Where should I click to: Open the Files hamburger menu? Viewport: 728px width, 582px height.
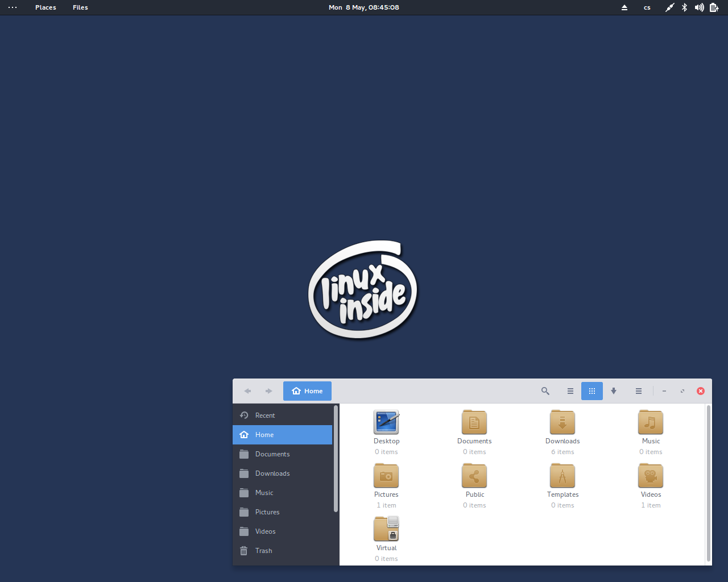639,391
